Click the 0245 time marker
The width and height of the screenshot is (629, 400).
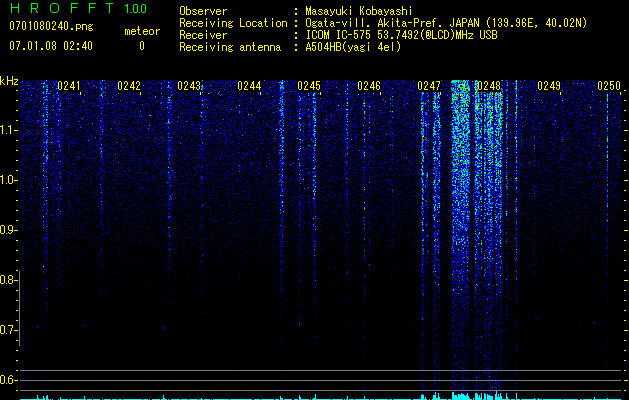[309, 86]
